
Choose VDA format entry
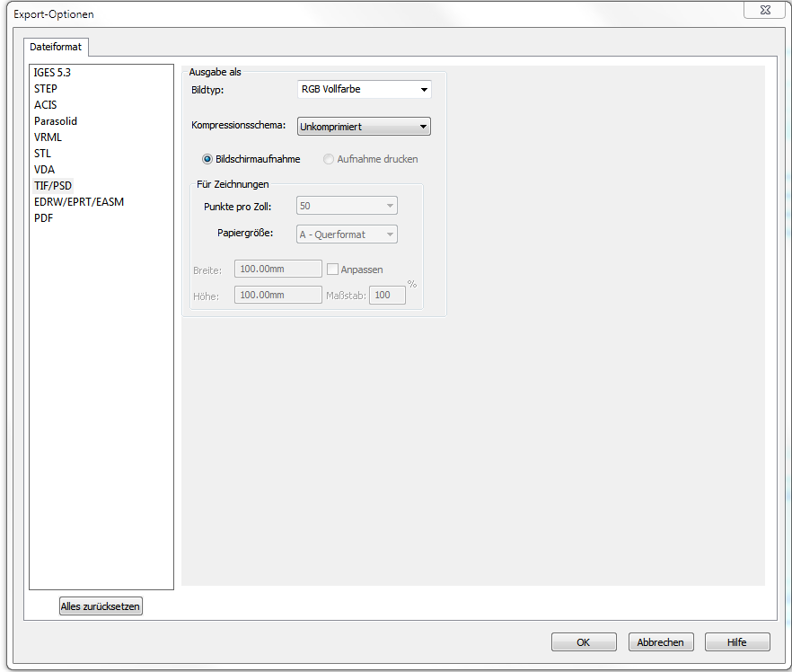(x=45, y=170)
